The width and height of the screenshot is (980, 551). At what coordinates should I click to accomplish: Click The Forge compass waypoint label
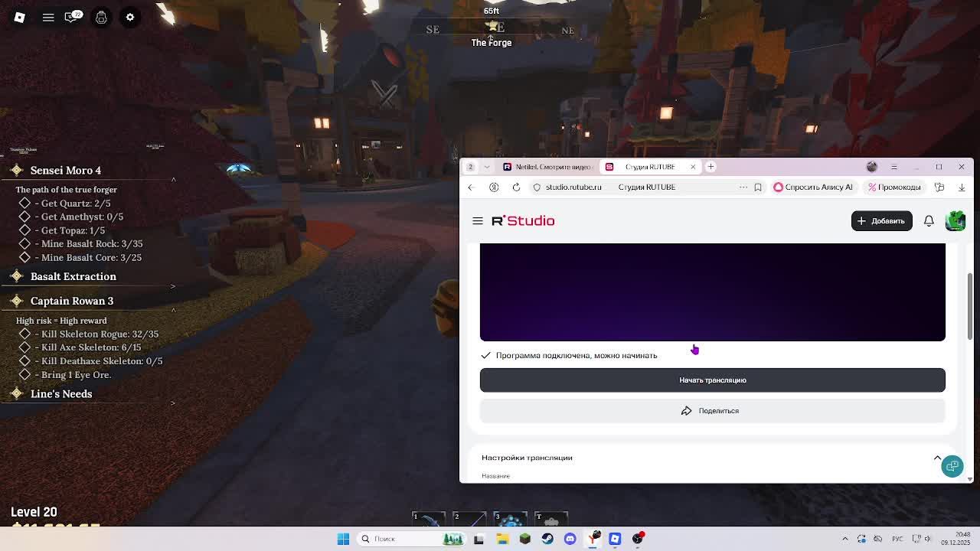click(492, 43)
